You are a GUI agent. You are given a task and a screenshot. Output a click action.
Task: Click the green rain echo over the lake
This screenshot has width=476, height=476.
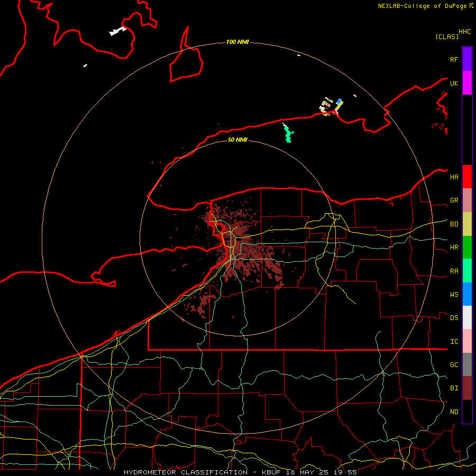click(x=288, y=134)
